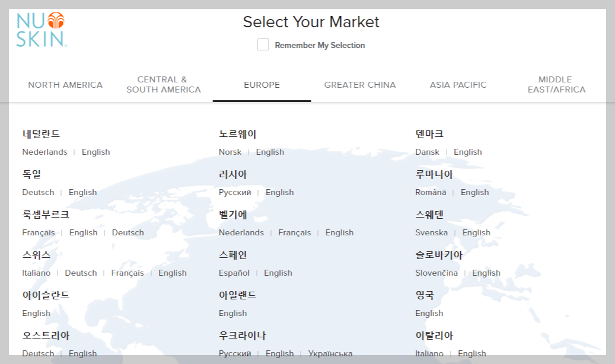Choose Svenska under 스웨덴
Screen dimensions: 615x364
[431, 232]
